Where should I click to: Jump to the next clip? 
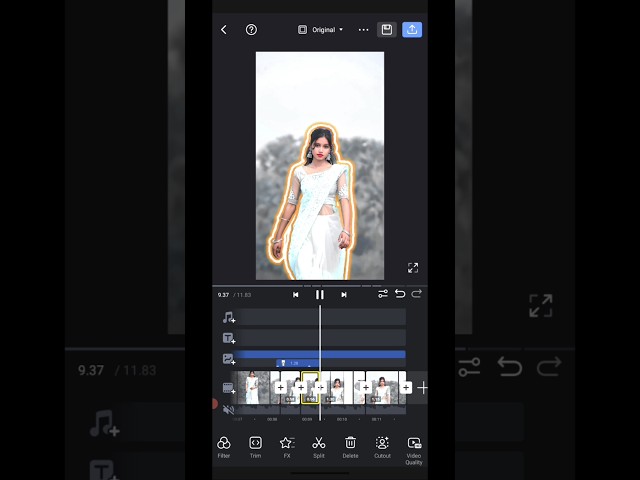tap(344, 295)
